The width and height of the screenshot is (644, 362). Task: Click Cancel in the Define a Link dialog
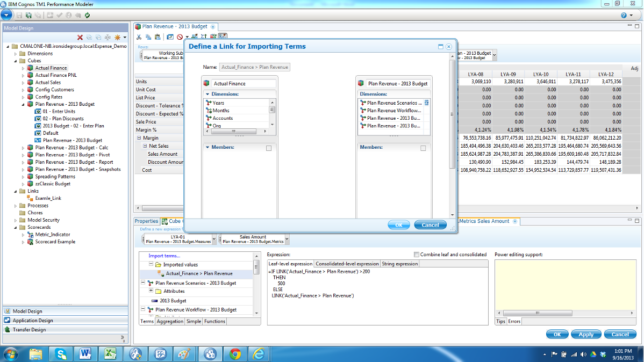coord(430,225)
